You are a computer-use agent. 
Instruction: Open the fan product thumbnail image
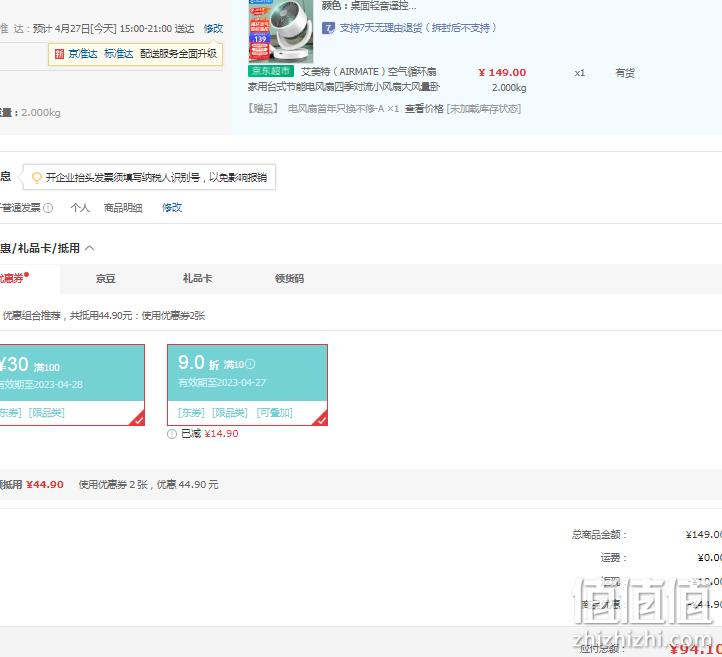coord(280,31)
